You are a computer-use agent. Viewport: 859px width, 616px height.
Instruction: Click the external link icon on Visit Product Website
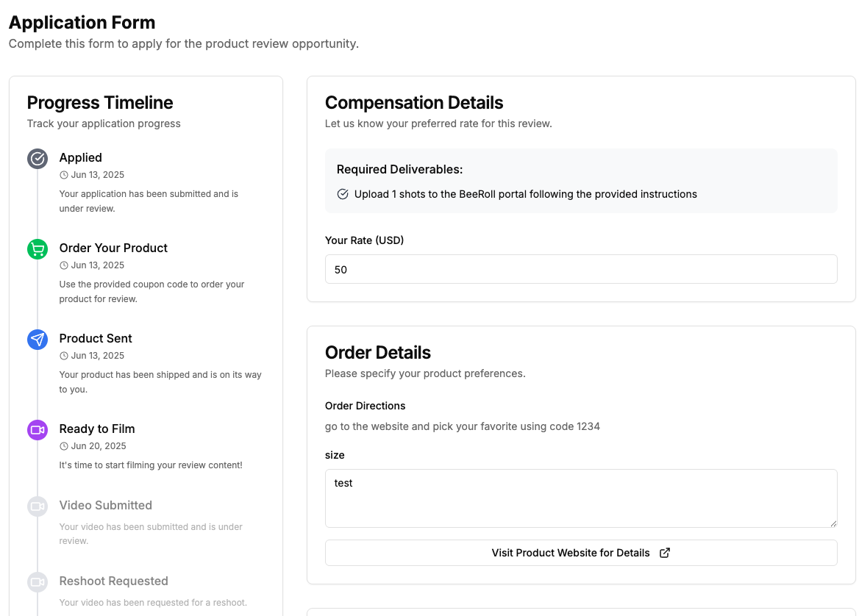coord(665,553)
